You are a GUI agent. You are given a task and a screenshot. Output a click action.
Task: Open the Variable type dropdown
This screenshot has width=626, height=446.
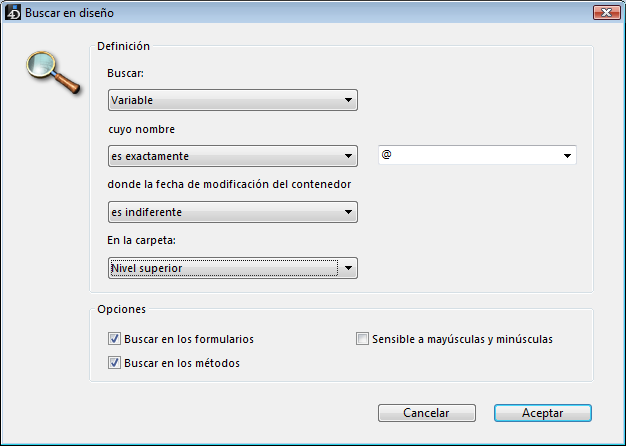[x=348, y=100]
